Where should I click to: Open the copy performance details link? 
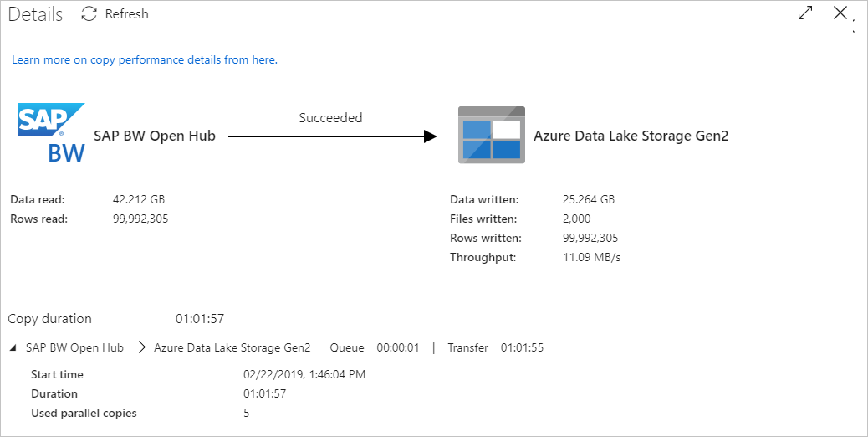tap(145, 60)
